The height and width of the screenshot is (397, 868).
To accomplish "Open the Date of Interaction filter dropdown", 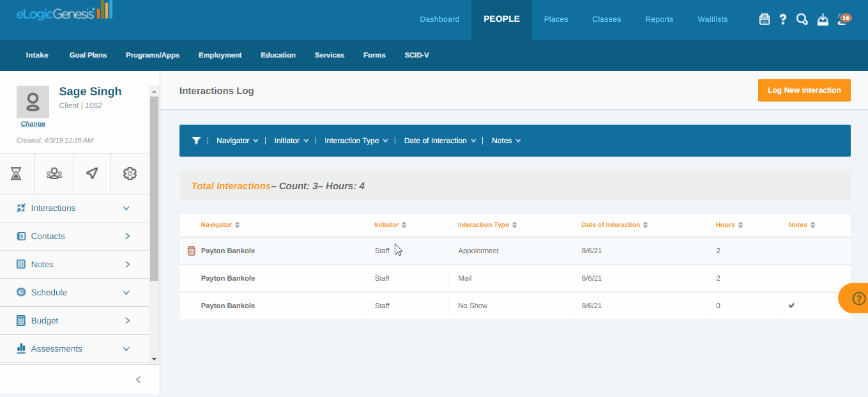I will pos(439,141).
